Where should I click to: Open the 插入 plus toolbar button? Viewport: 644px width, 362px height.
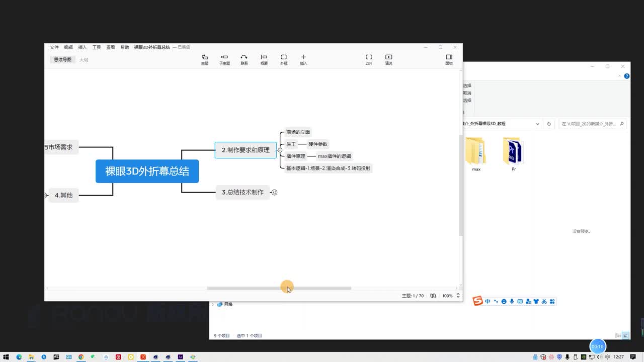pyautogui.click(x=303, y=60)
